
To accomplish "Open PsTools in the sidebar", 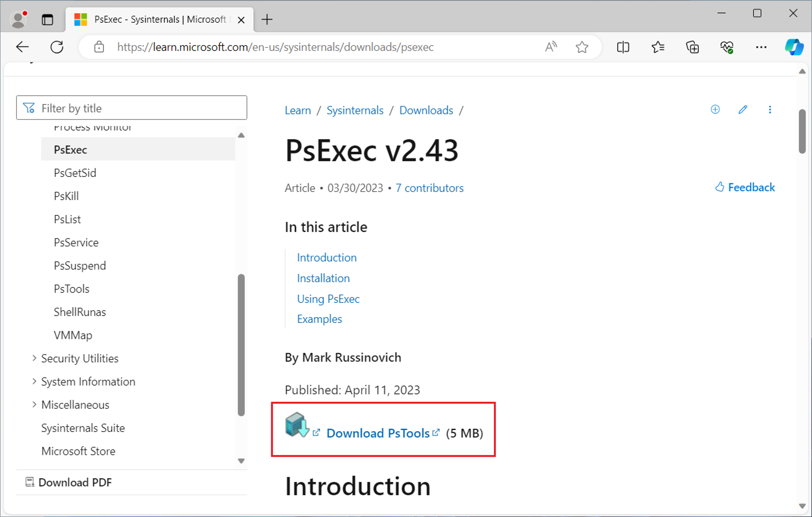I will click(x=71, y=289).
